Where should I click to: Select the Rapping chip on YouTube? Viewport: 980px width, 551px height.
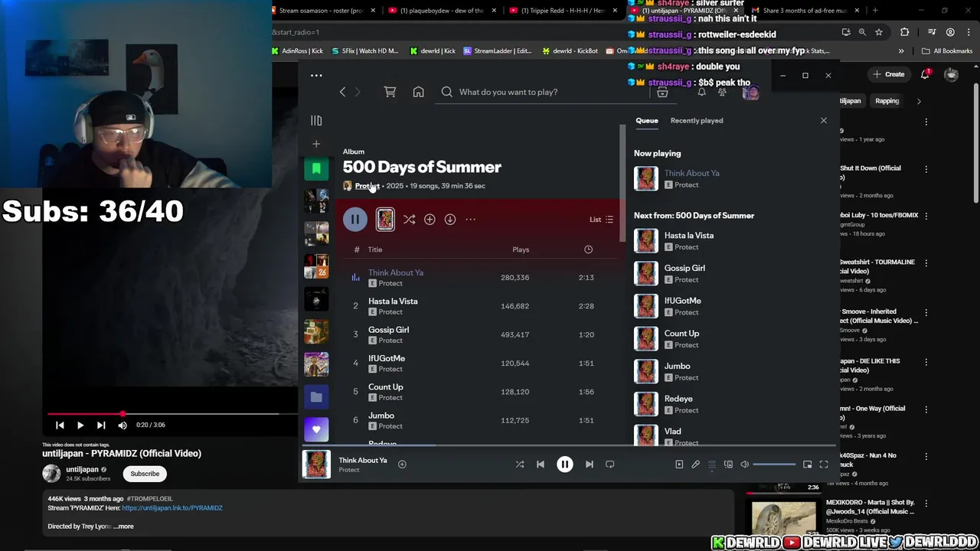887,101
